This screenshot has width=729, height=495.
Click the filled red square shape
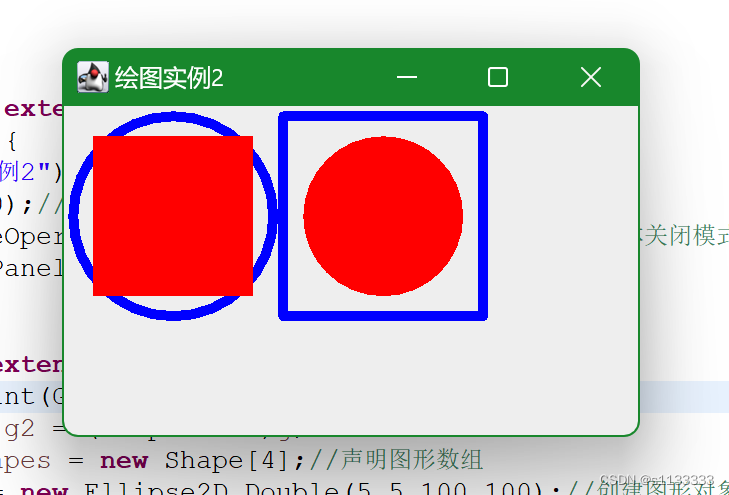pyautogui.click(x=173, y=216)
